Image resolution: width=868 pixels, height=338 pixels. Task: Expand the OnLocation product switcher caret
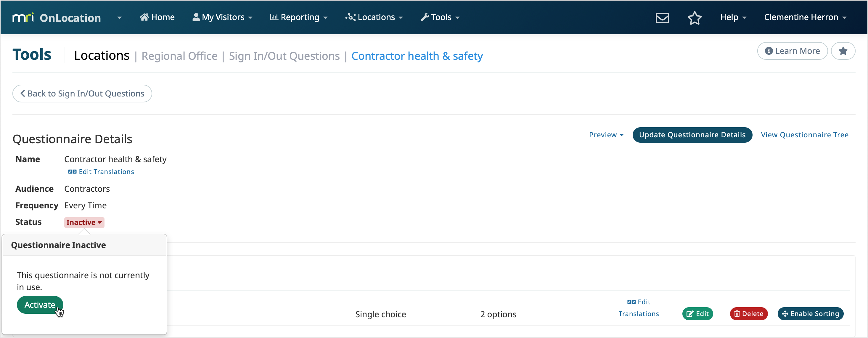click(120, 17)
